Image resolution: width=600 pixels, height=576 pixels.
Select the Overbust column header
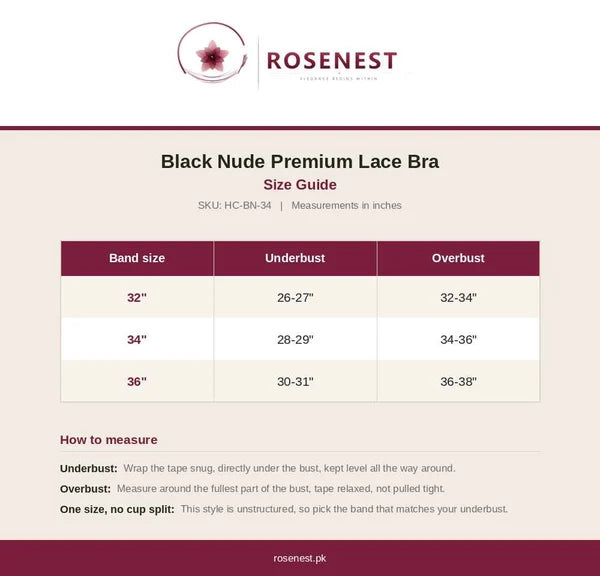[458, 258]
